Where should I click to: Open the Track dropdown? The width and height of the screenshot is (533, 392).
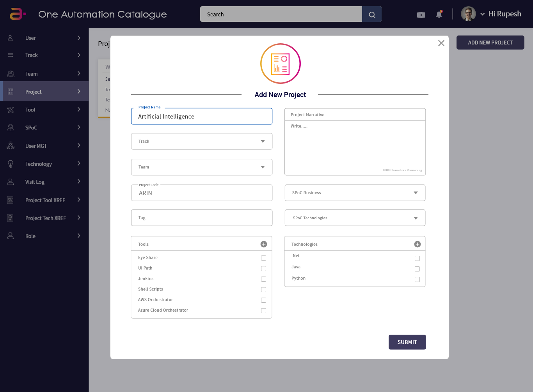262,141
